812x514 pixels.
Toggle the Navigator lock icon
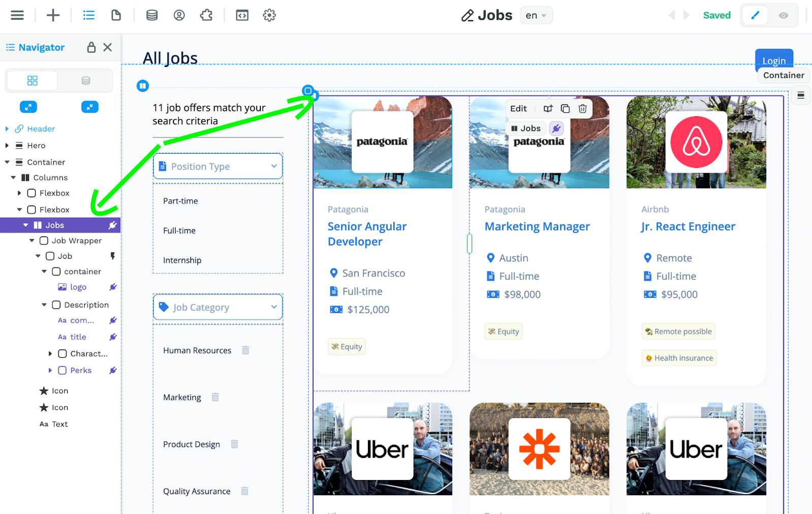click(x=91, y=47)
